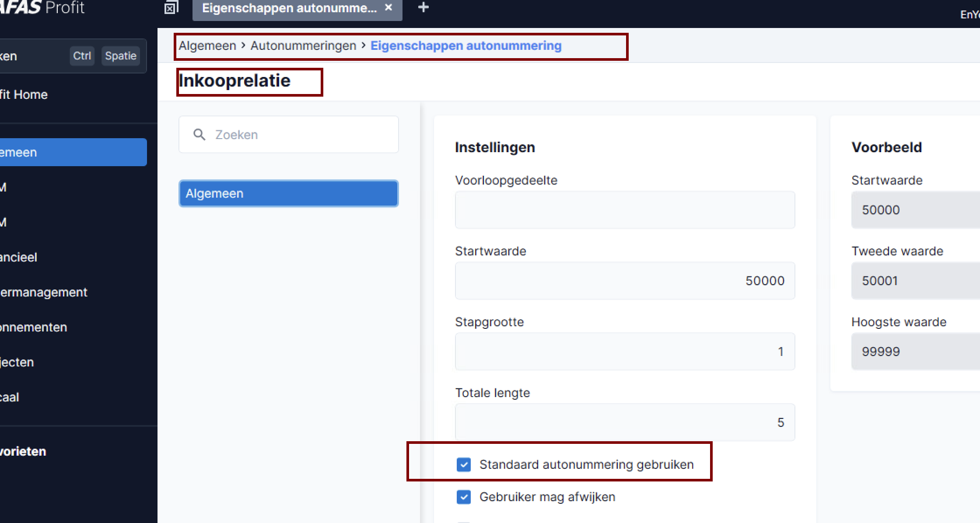Open Profit Home in the sidebar

[x=24, y=94]
